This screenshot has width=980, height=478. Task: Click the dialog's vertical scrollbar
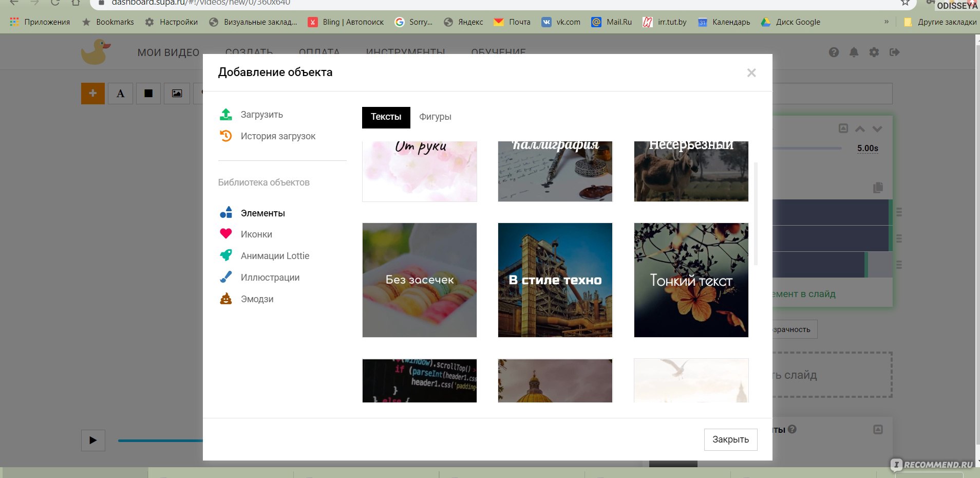(x=756, y=214)
